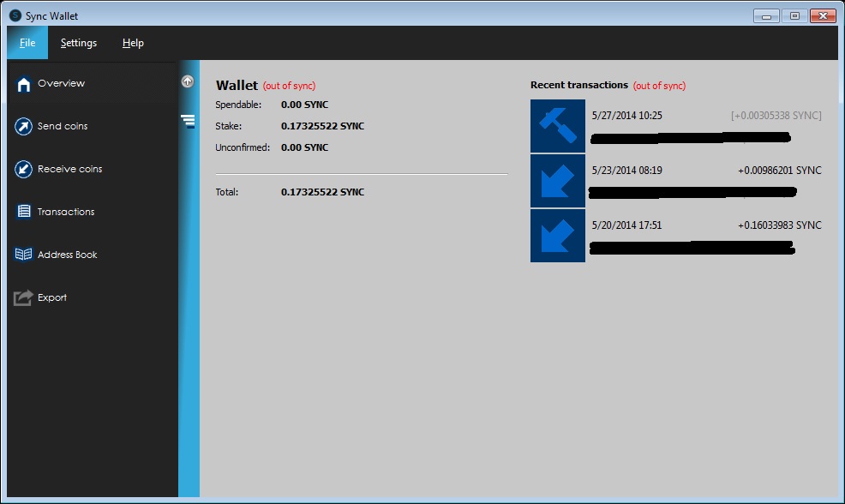
Task: Click the amount +0.00986201 SYNC
Action: [780, 171]
